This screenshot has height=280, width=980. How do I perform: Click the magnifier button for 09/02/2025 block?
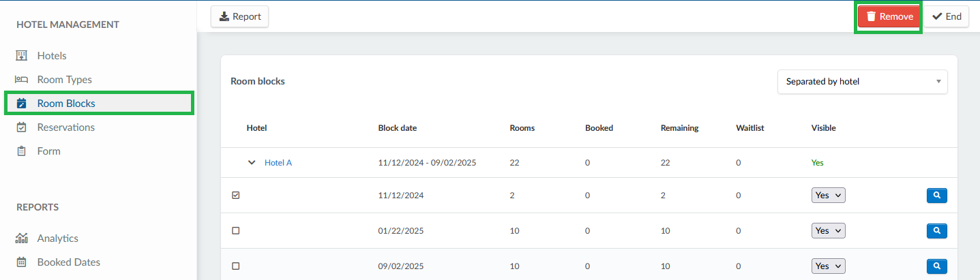click(936, 266)
